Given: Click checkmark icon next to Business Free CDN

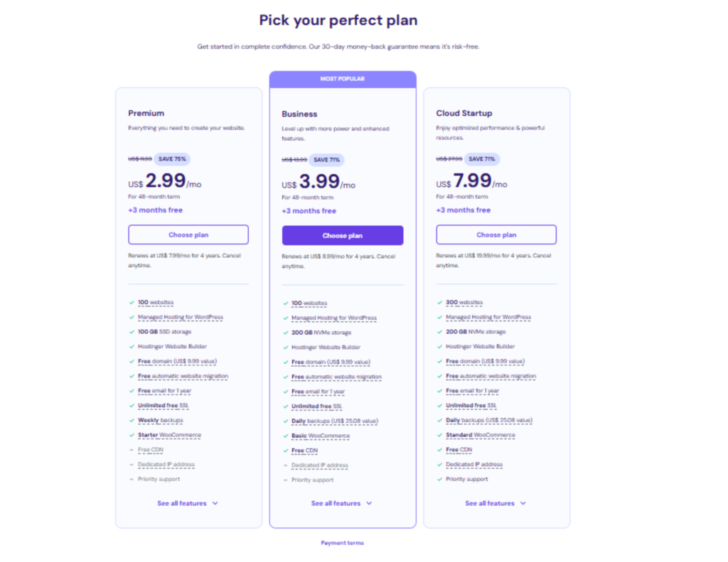Looking at the screenshot, I should tap(285, 450).
